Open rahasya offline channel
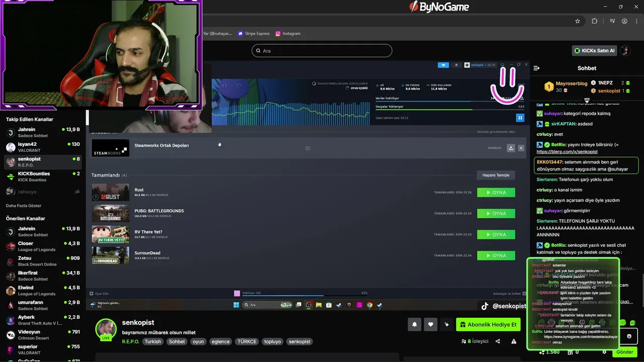 pos(43,192)
